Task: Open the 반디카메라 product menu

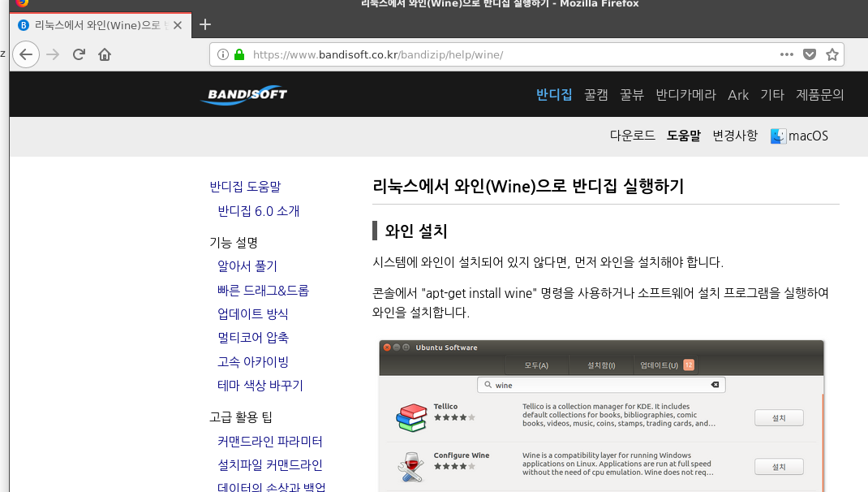Action: 685,95
